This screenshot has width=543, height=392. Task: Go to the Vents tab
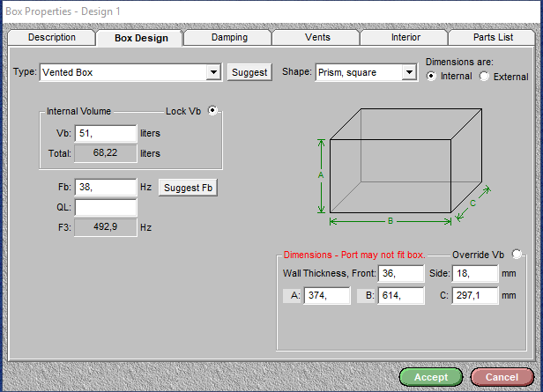coord(317,38)
